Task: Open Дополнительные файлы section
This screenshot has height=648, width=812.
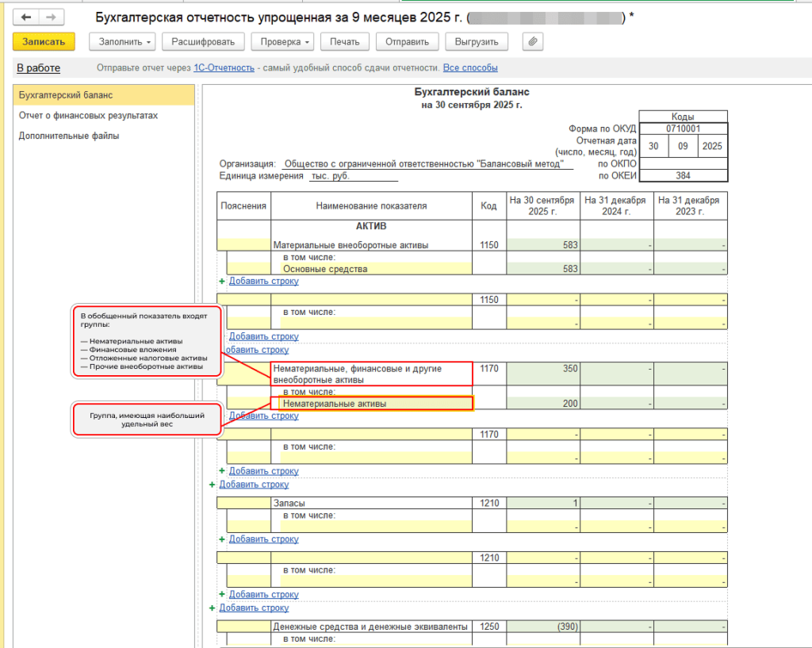Action: click(x=69, y=136)
